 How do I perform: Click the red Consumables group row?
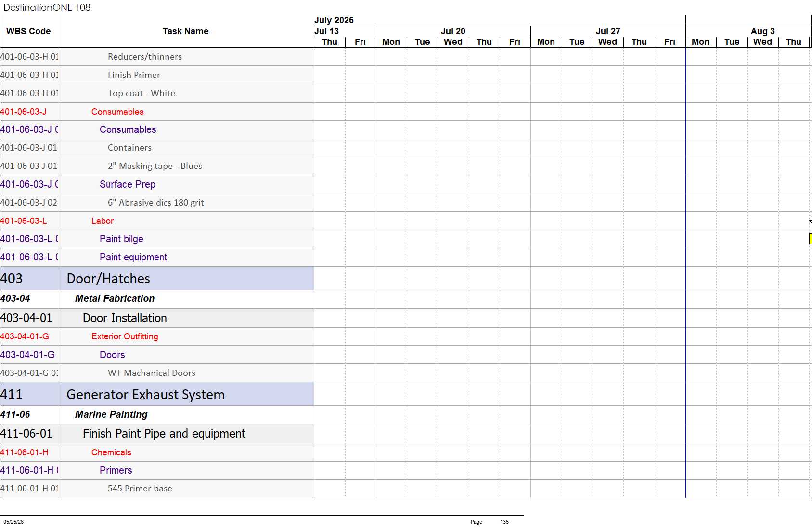pyautogui.click(x=117, y=112)
